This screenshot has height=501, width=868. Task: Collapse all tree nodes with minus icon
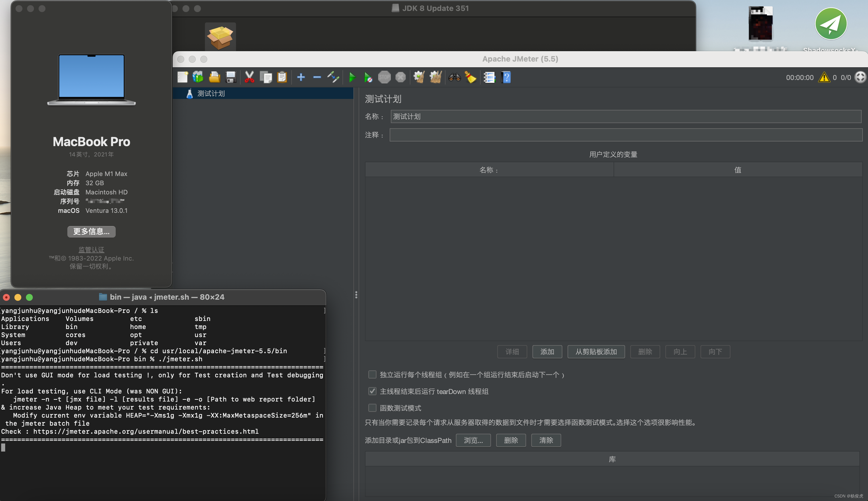click(316, 77)
